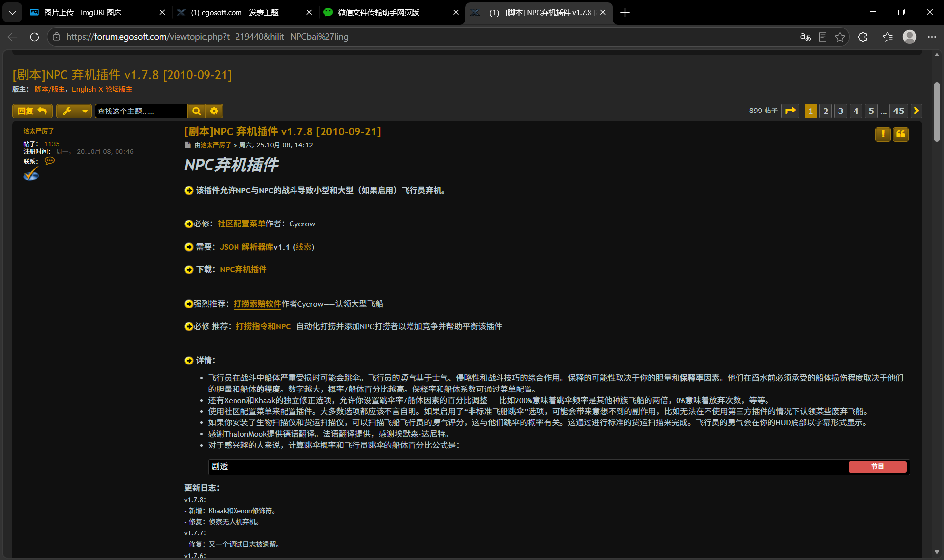Close the ImgURL图床 tab
This screenshot has height=560, width=944.
tap(162, 12)
